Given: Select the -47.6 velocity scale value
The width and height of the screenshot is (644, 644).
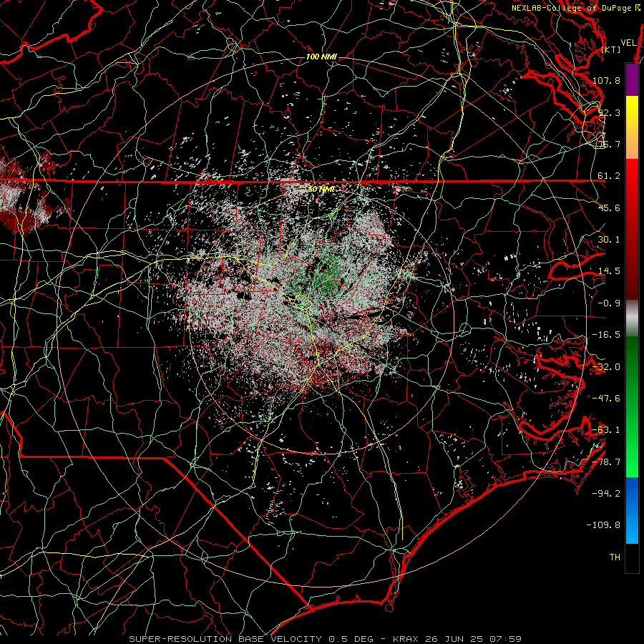Looking at the screenshot, I should 606,399.
